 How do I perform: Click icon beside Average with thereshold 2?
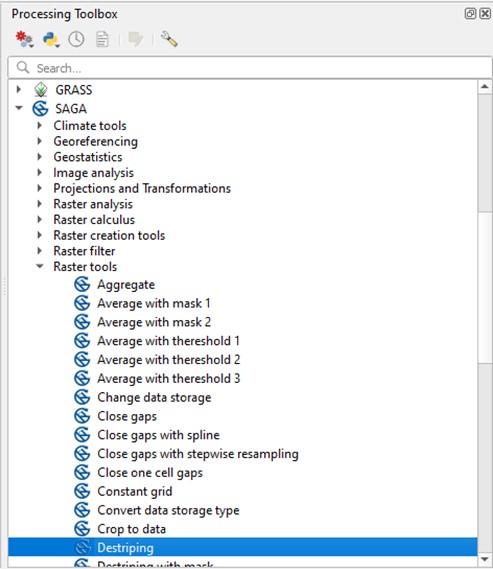coord(82,360)
